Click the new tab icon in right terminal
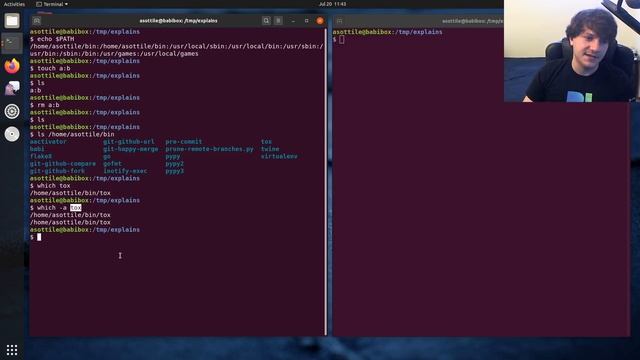The width and height of the screenshot is (640, 360). tap(340, 20)
